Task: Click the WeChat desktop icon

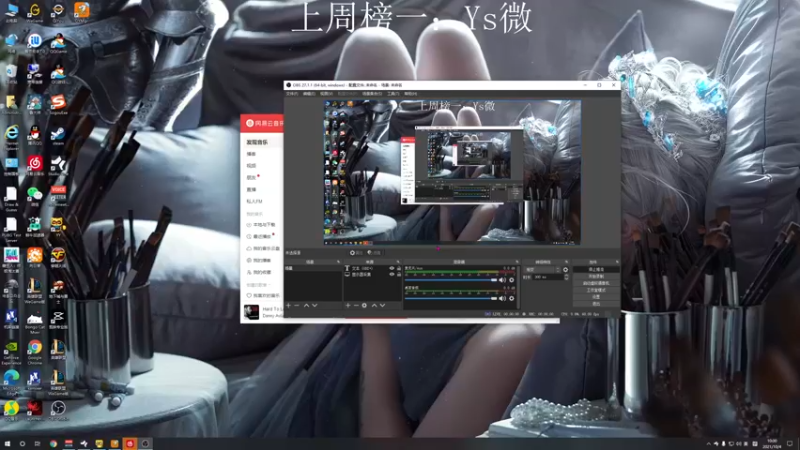Action: point(35,196)
